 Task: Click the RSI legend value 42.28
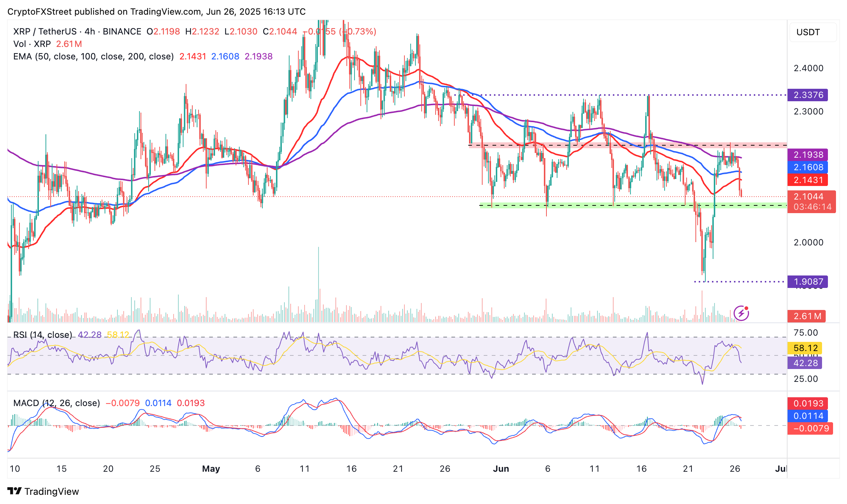pos(90,335)
